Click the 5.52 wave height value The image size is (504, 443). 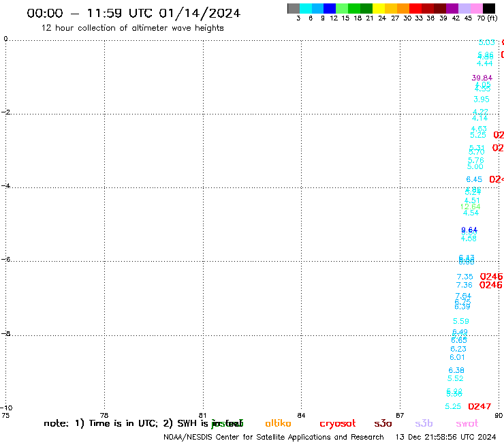(455, 378)
